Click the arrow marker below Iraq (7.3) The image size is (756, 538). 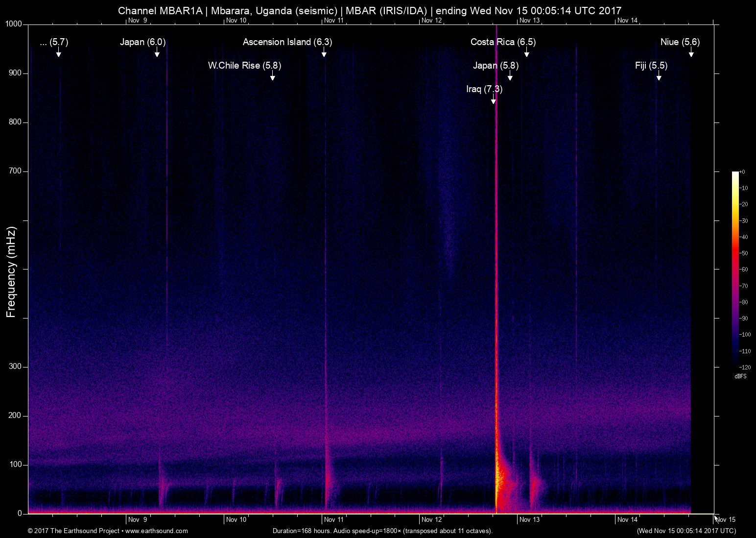[494, 100]
